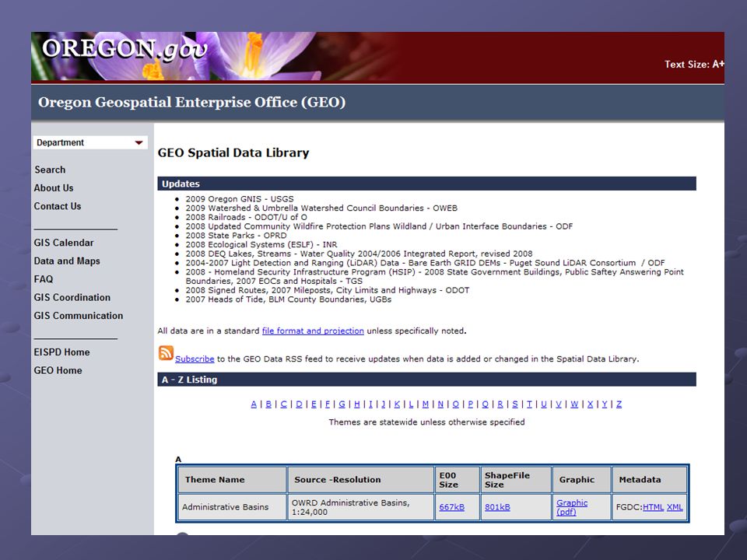Open FGDC XML metadata
The image size is (747, 560).
pyautogui.click(x=675, y=507)
